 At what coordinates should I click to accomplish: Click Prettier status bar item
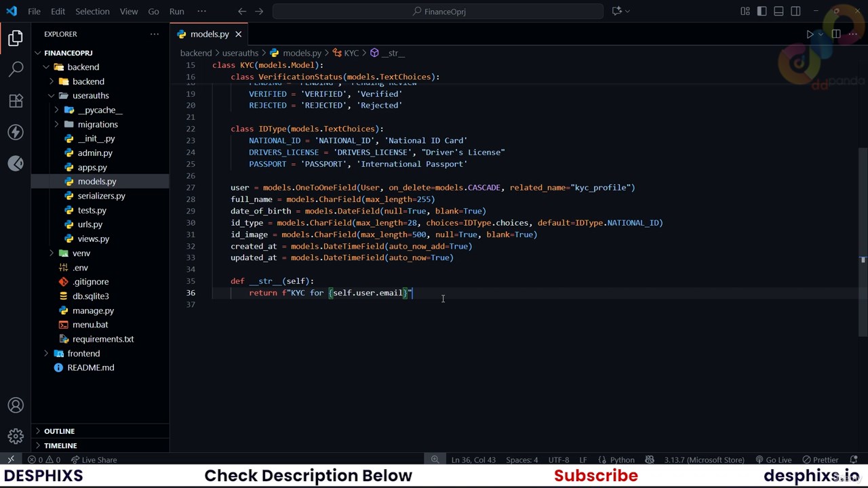[x=821, y=460]
